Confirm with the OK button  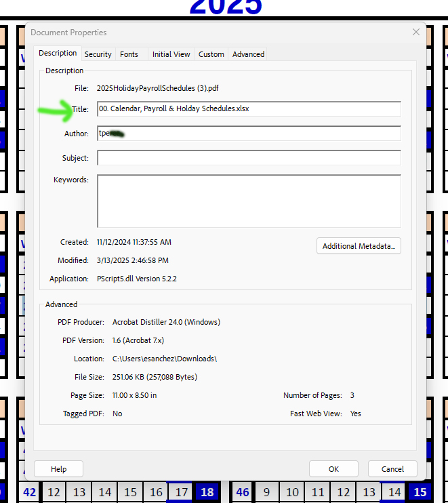[x=333, y=469]
